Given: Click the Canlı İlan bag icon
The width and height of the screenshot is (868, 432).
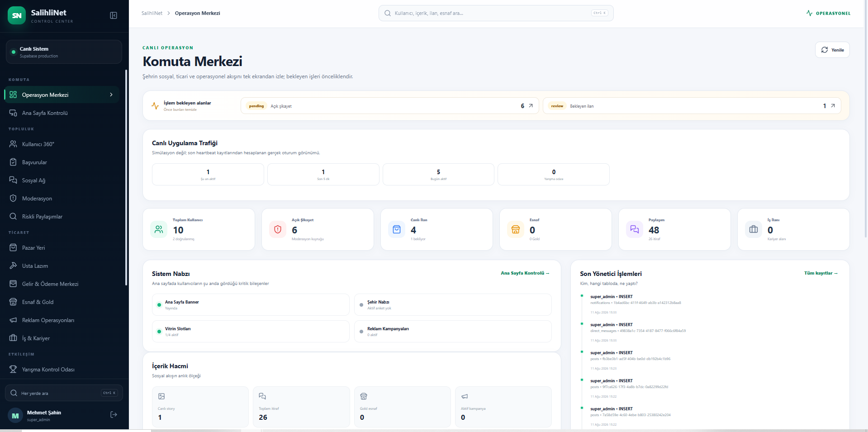Looking at the screenshot, I should (397, 229).
